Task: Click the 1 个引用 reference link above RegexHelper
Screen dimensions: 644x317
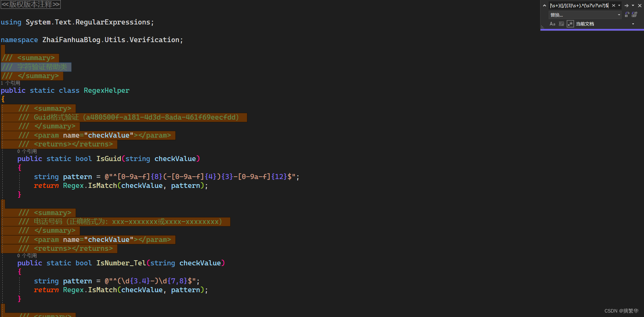Action: point(11,83)
